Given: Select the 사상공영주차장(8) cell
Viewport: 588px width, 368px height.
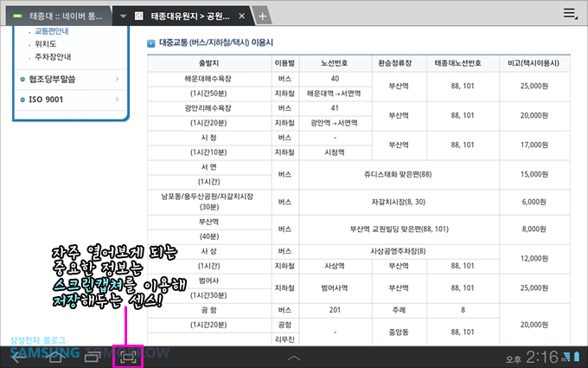Looking at the screenshot, I should tap(399, 251).
